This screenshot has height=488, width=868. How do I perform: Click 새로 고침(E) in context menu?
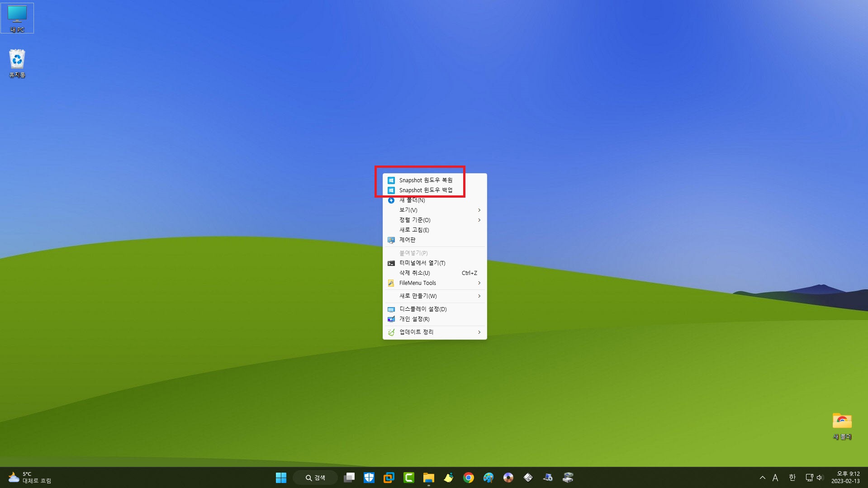pos(435,230)
